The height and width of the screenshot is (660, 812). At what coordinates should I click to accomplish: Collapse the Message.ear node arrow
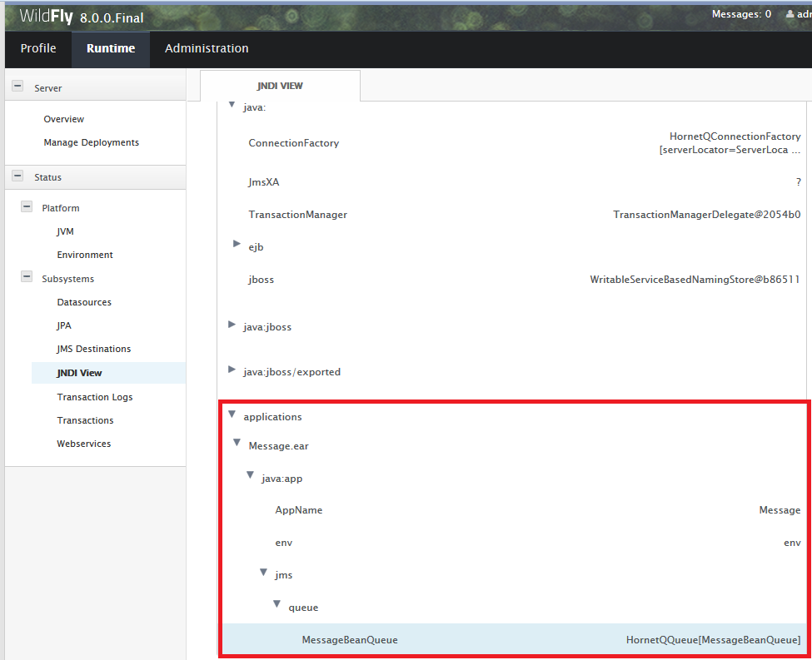(x=237, y=443)
